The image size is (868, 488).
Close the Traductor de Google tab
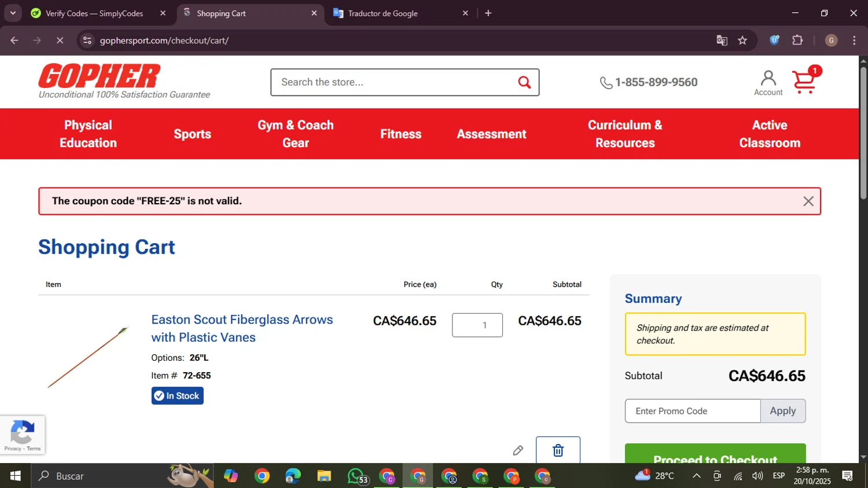pos(465,13)
